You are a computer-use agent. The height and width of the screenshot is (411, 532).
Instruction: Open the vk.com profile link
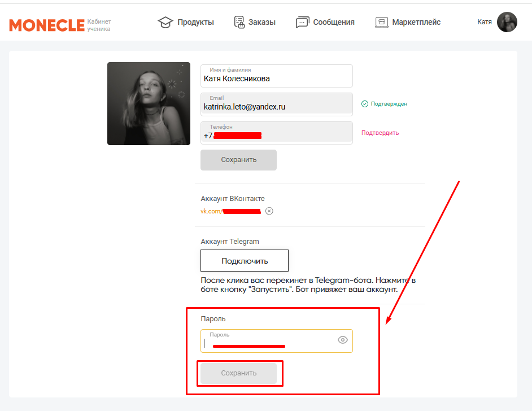tap(230, 211)
